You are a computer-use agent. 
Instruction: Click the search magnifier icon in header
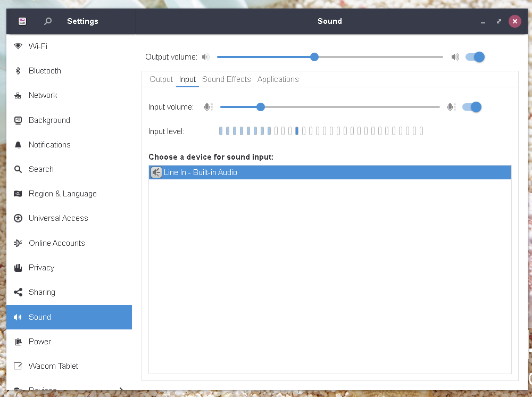coord(48,21)
